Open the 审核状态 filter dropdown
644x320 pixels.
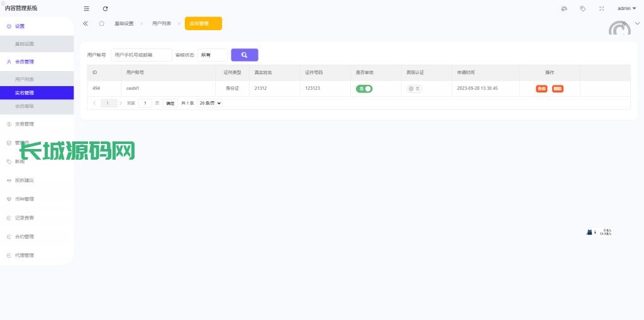[x=212, y=55]
